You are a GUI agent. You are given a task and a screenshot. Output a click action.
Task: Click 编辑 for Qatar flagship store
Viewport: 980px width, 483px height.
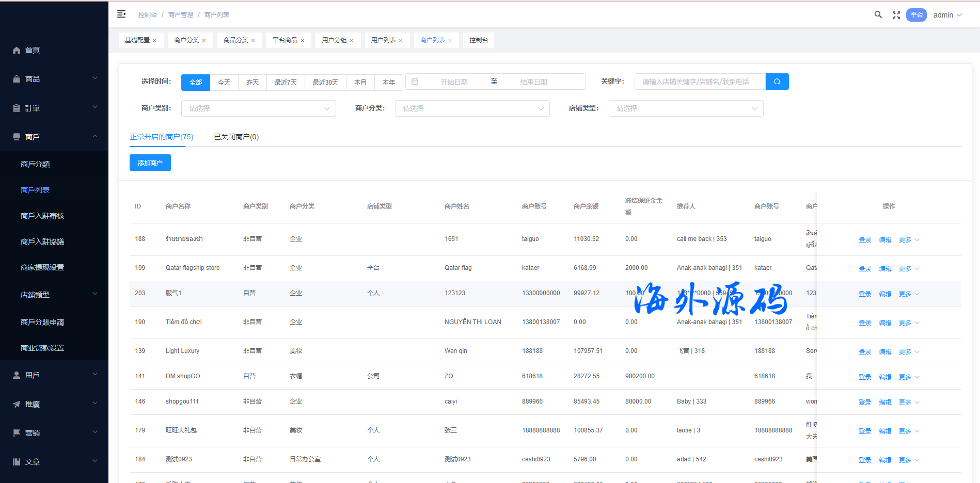885,269
